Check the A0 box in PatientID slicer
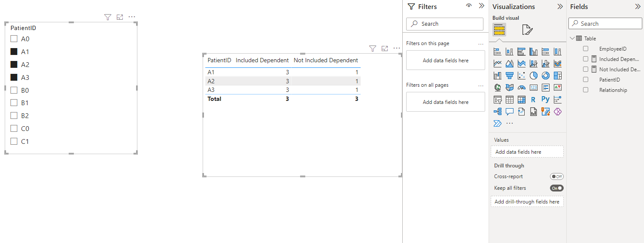This screenshot has height=243, width=644. tap(14, 39)
